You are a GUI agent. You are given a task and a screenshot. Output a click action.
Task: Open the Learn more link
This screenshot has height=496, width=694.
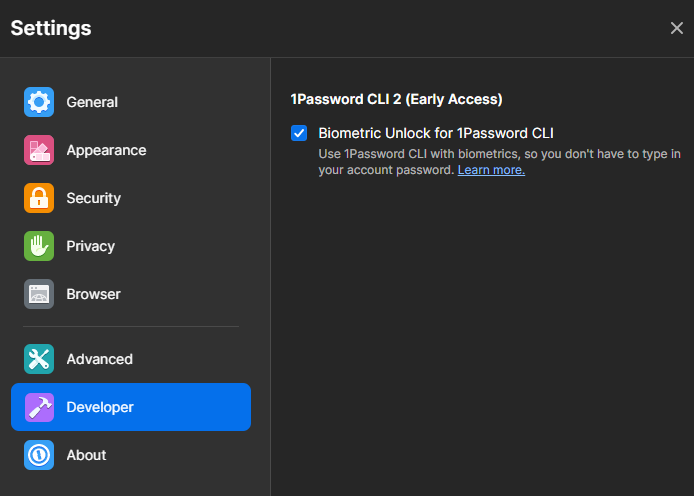coord(491,170)
